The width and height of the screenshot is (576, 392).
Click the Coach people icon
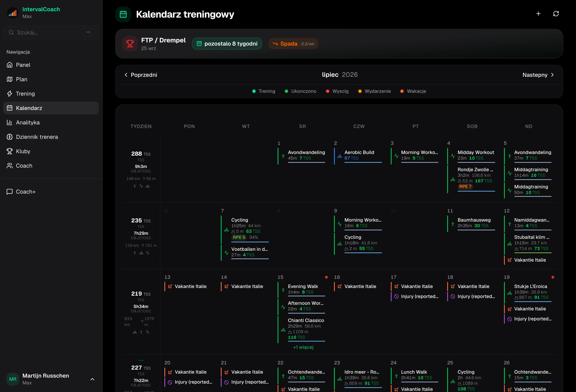9,166
